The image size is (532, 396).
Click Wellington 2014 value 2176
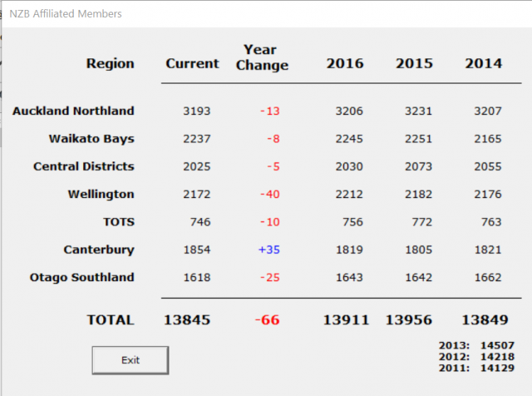488,195
